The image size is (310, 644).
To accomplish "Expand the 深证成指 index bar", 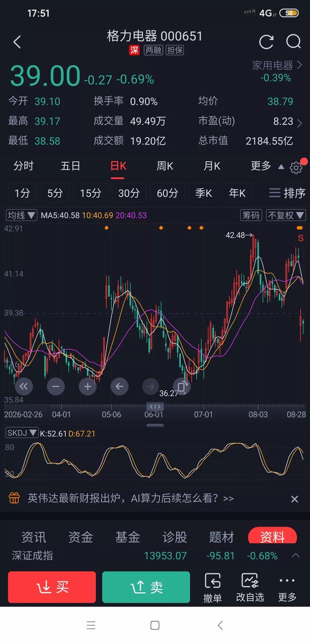I will point(296,555).
